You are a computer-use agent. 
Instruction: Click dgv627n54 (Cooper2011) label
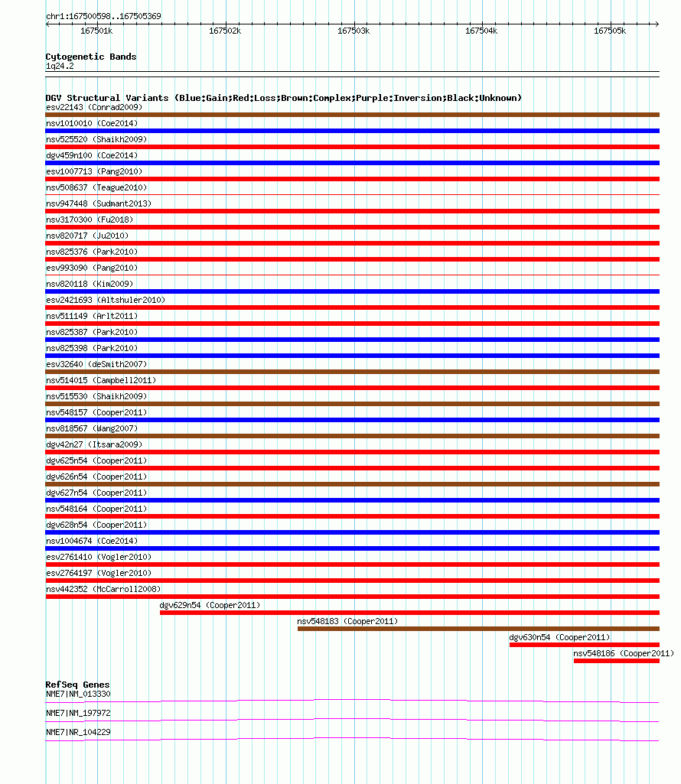tap(96, 493)
